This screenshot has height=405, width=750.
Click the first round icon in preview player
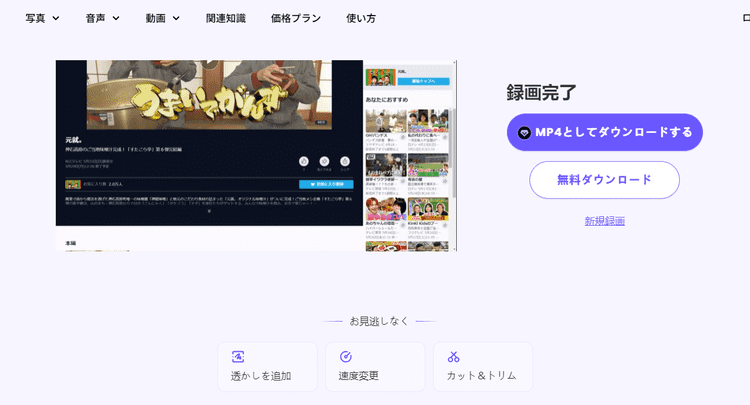coord(304,161)
